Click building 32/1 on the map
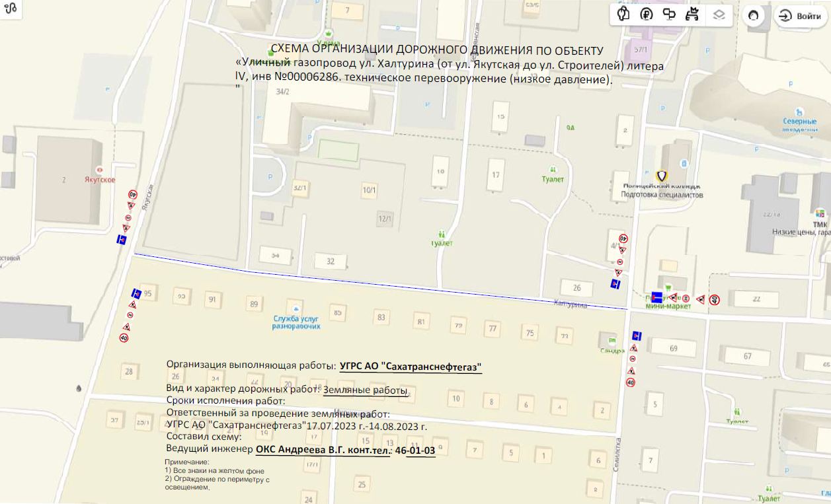831x504 pixels. [300, 188]
